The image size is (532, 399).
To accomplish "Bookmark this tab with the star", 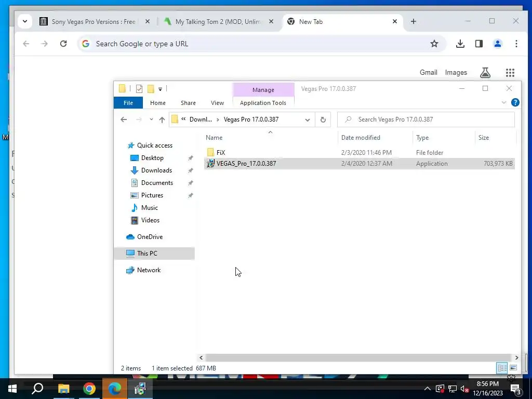I will point(434,44).
